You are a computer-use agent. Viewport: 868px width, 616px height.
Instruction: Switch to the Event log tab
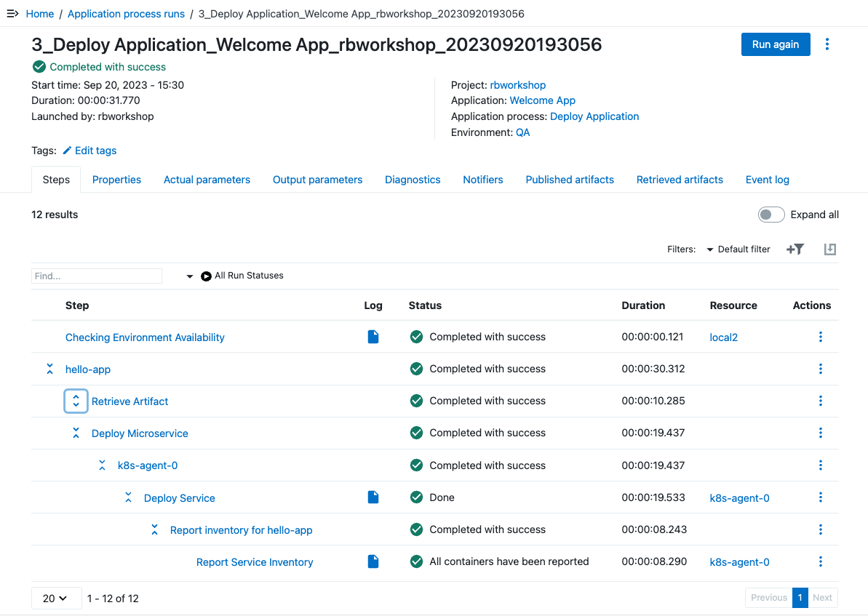coord(767,180)
